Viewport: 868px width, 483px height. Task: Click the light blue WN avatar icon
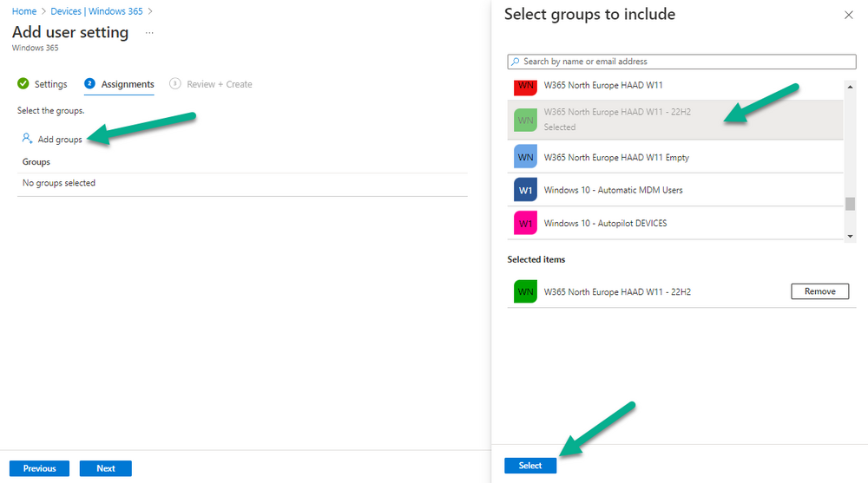point(525,157)
